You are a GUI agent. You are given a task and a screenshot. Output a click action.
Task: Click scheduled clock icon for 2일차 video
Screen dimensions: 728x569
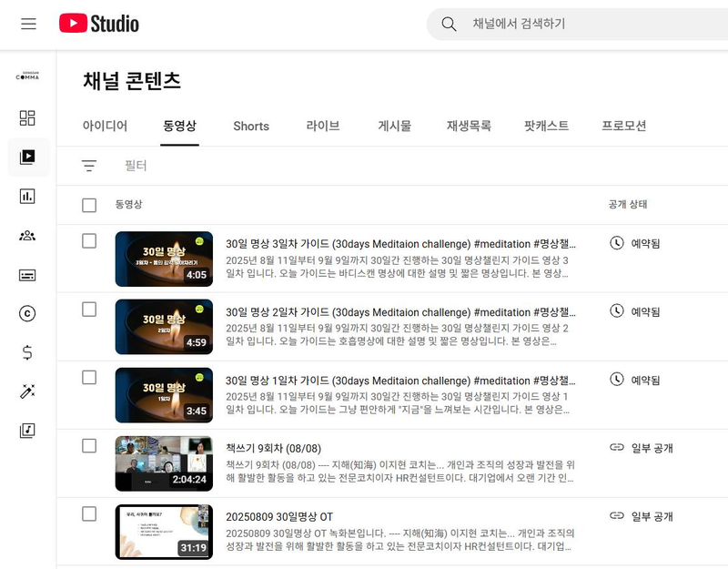pyautogui.click(x=617, y=310)
